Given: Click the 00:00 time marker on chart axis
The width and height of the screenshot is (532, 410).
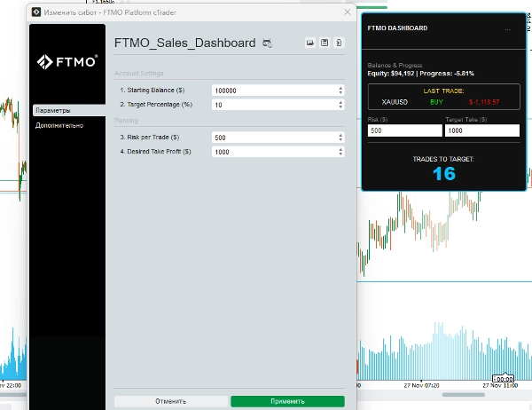Looking at the screenshot, I should (x=503, y=378).
